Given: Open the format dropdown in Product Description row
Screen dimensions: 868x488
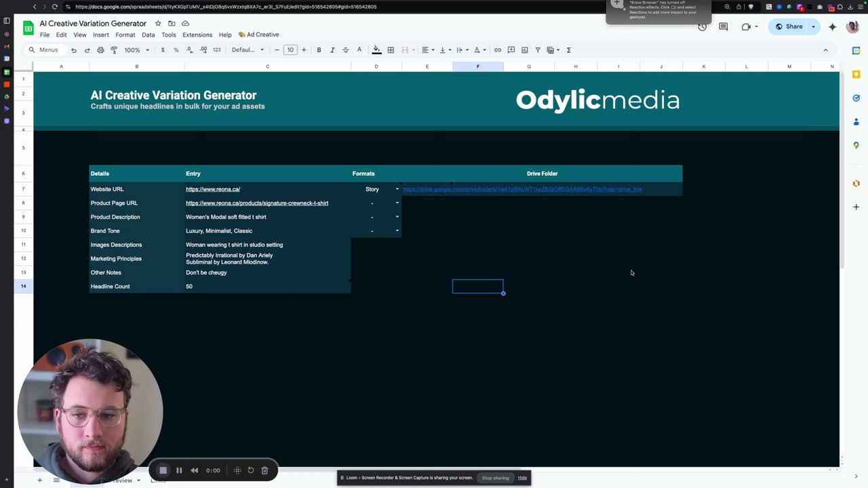Looking at the screenshot, I should click(x=397, y=217).
